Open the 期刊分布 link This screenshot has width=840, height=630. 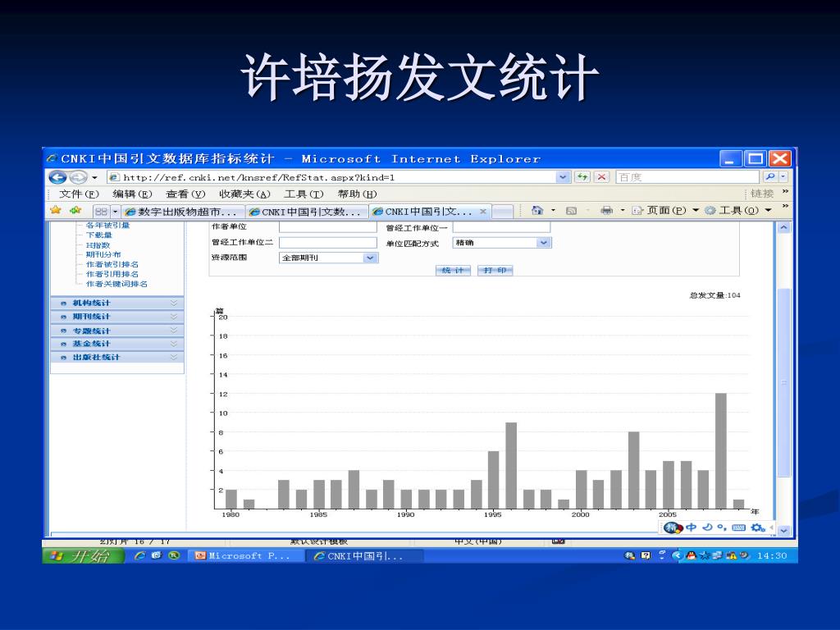pyautogui.click(x=103, y=254)
